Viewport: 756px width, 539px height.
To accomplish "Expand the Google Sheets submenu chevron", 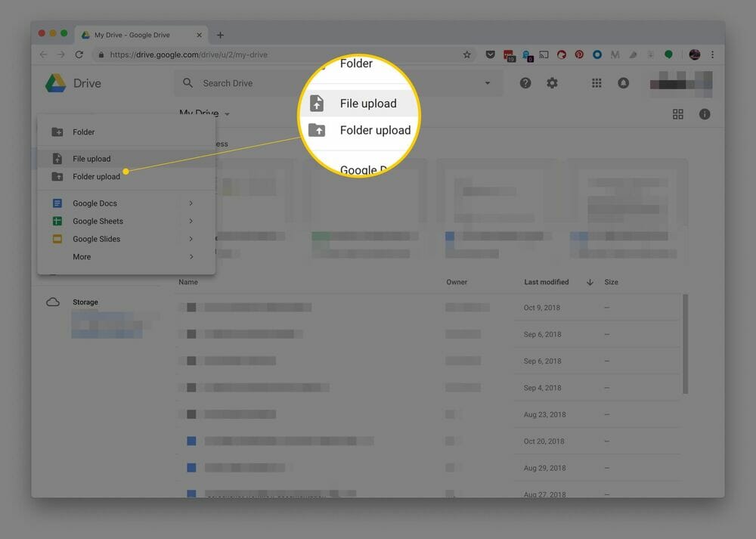I will [191, 221].
